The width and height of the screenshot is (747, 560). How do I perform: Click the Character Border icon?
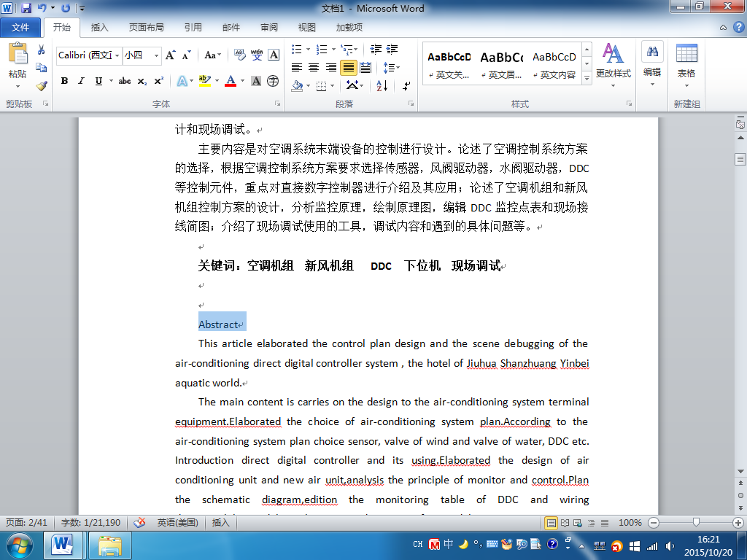pyautogui.click(x=274, y=55)
